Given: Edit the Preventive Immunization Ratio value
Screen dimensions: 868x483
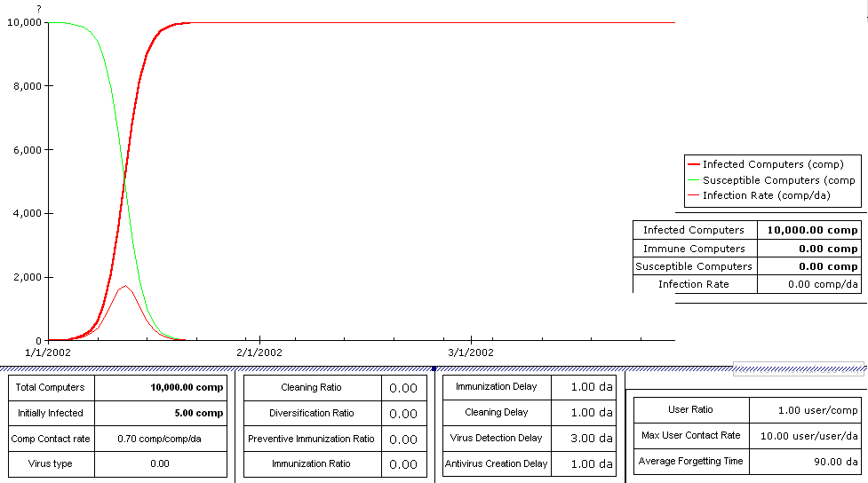Looking at the screenshot, I should (x=403, y=439).
